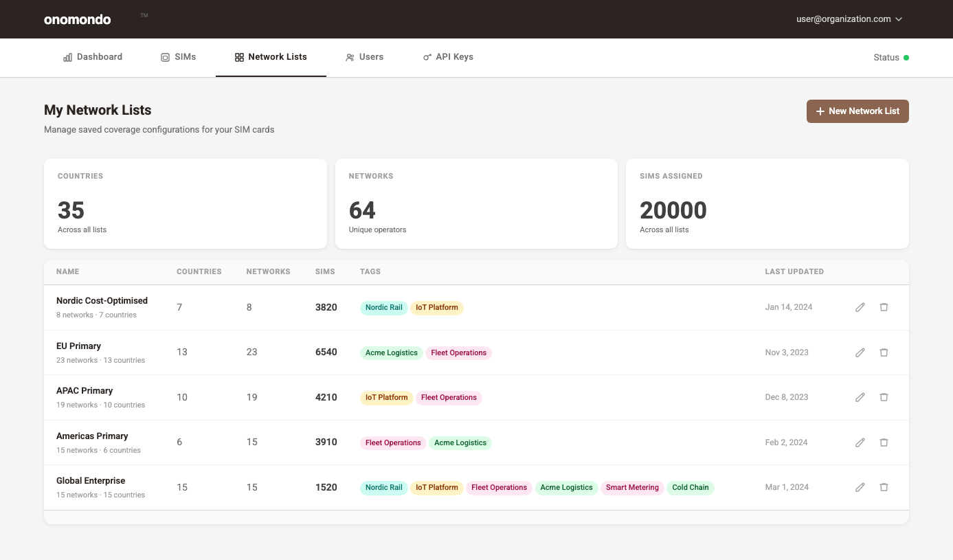Edit the Nordic Cost-Optimised list
953x560 pixels.
pos(860,307)
